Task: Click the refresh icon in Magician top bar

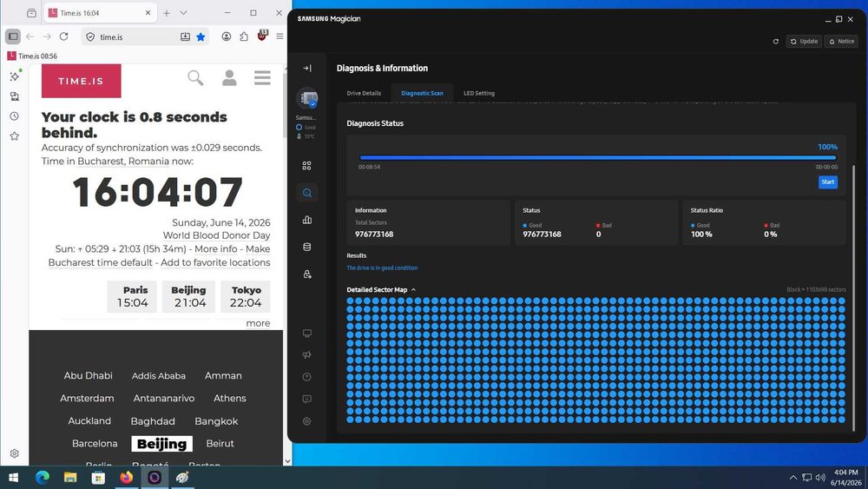Action: click(x=775, y=42)
